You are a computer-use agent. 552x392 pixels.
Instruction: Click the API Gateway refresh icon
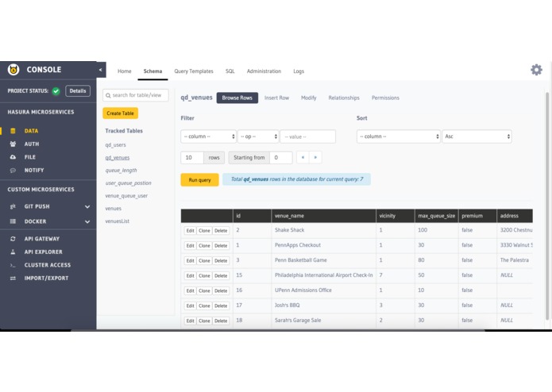click(x=13, y=239)
